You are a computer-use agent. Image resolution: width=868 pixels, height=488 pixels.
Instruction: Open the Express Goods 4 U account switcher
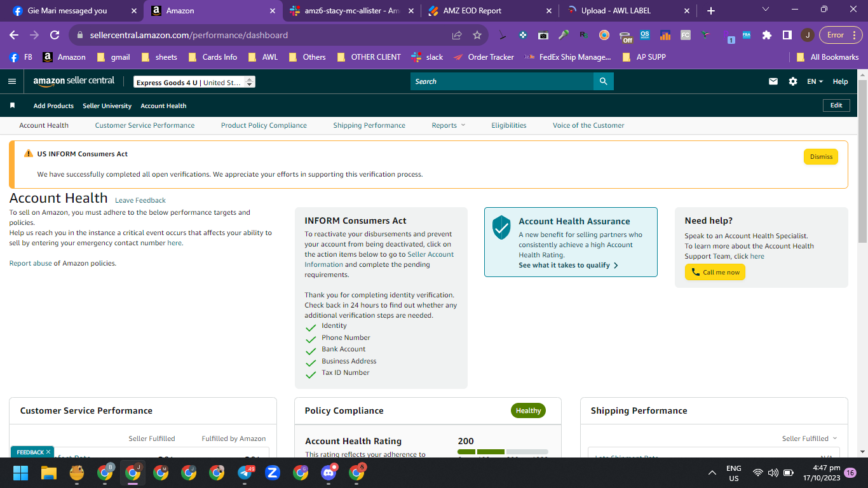pyautogui.click(x=194, y=82)
